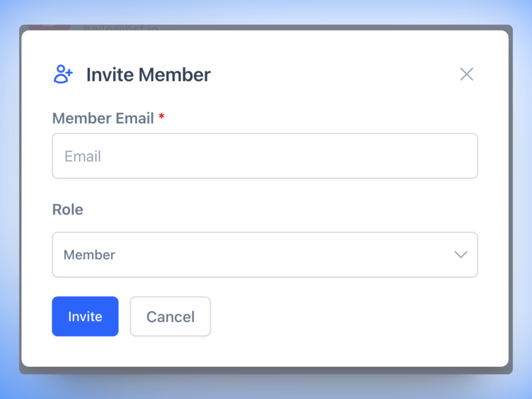Click the Role dropdown chevron arrow
This screenshot has width=532, height=399.
pyautogui.click(x=460, y=255)
